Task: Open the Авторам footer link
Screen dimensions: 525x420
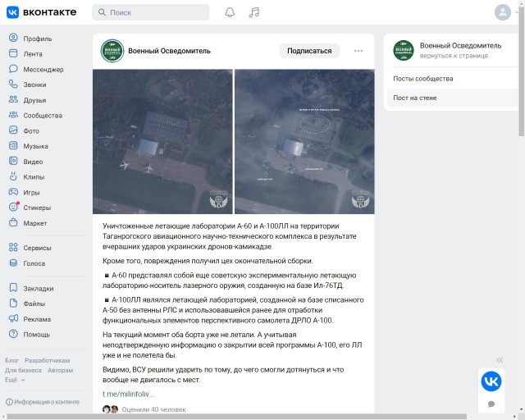Action: coord(60,371)
